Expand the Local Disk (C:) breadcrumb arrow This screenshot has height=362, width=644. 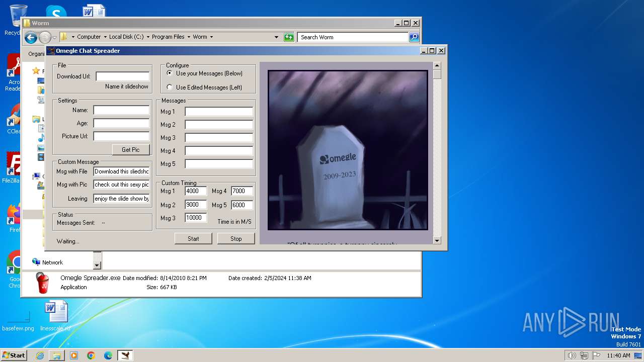148,37
